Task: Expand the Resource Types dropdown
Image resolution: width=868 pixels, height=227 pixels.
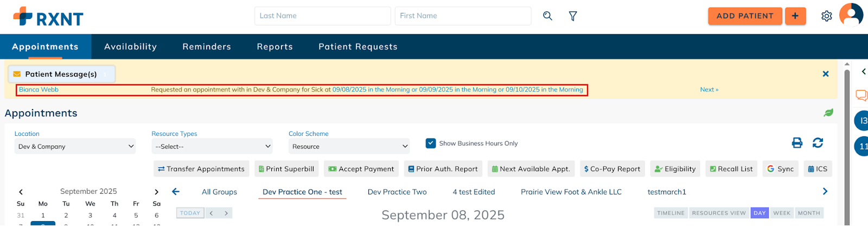Action: [x=212, y=147]
